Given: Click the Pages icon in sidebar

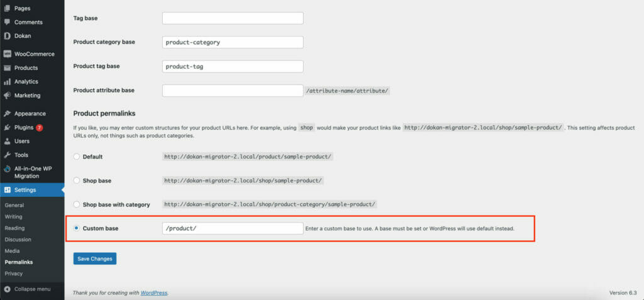Looking at the screenshot, I should [x=7, y=8].
